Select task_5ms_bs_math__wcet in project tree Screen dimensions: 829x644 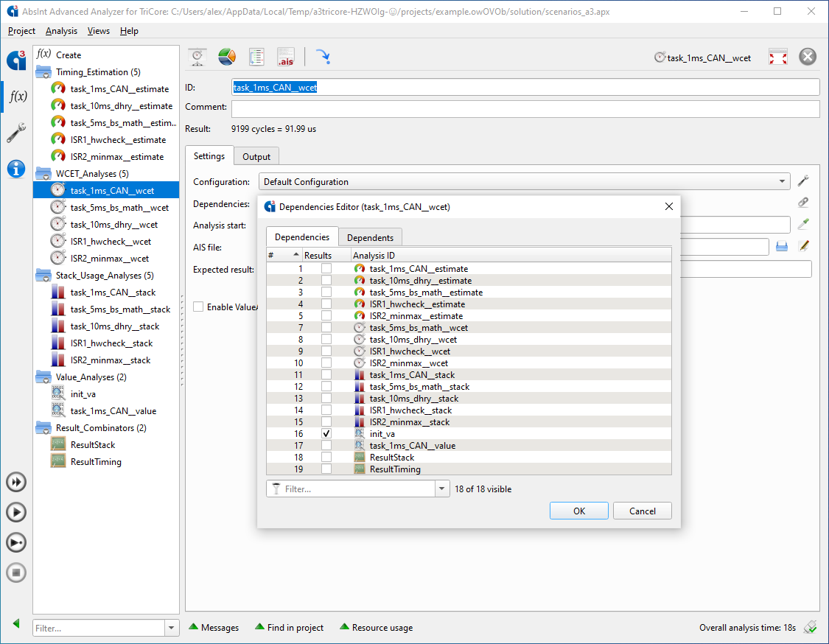coord(119,208)
